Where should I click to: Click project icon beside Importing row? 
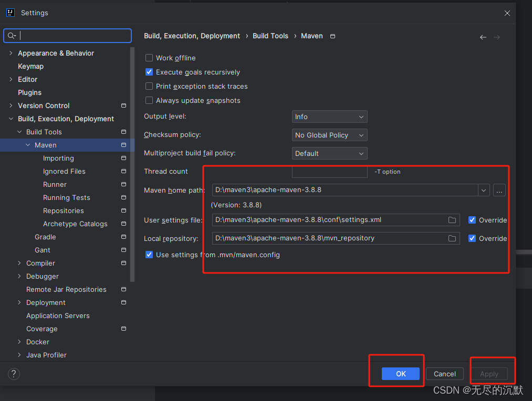[123, 158]
